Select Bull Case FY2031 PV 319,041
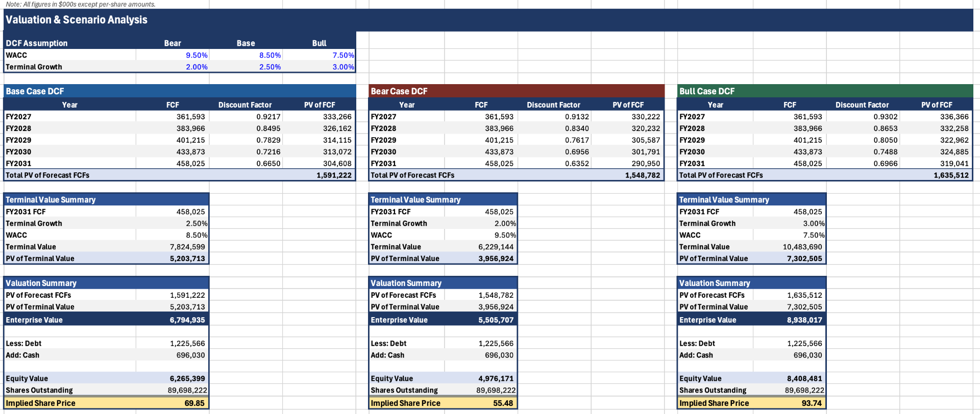 coord(954,164)
